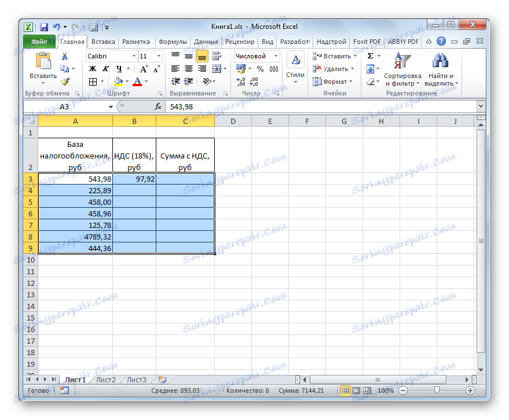Decrease font size with small A icon
The image size is (509, 420).
click(157, 69)
